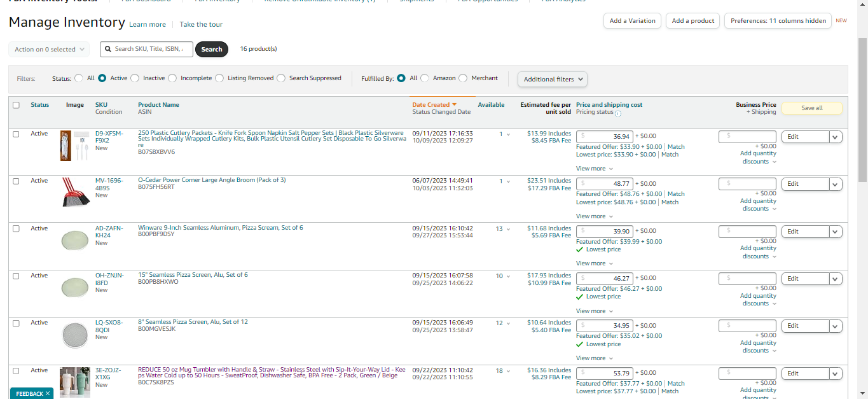Tick checkbox for SKU D9-XFSM-F9X2 row
The image size is (868, 399).
[16, 134]
